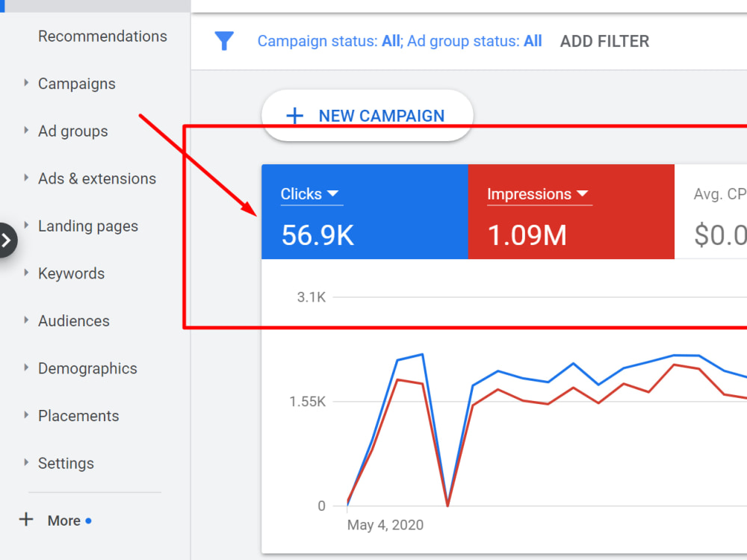Click the plus icon in New Campaign
Screen dimensions: 747x560
click(x=294, y=116)
